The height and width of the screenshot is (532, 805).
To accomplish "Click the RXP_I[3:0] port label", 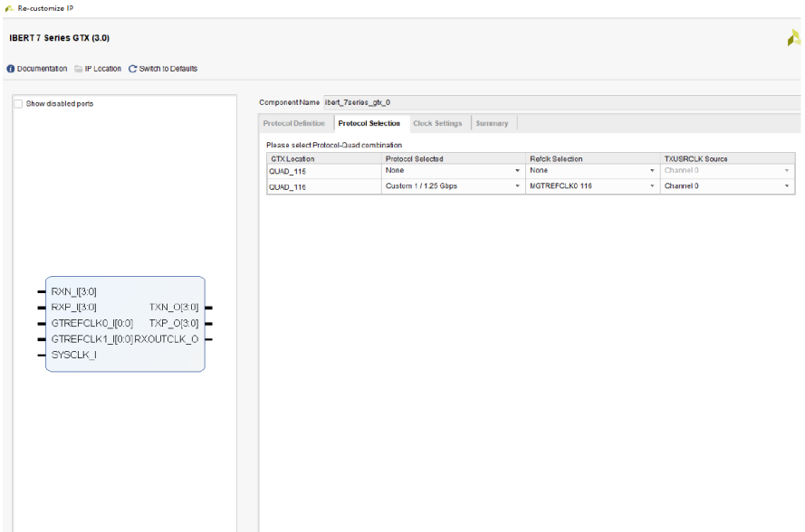I will (73, 308).
